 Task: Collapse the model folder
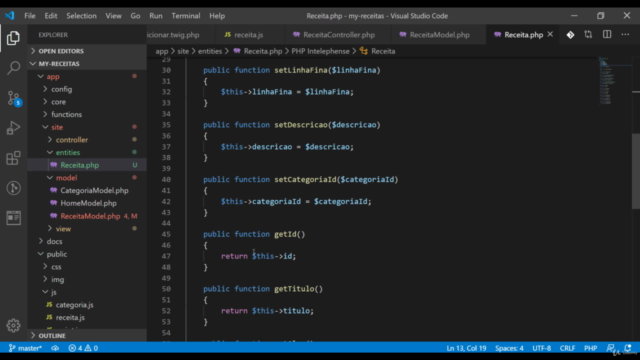[87, 178]
